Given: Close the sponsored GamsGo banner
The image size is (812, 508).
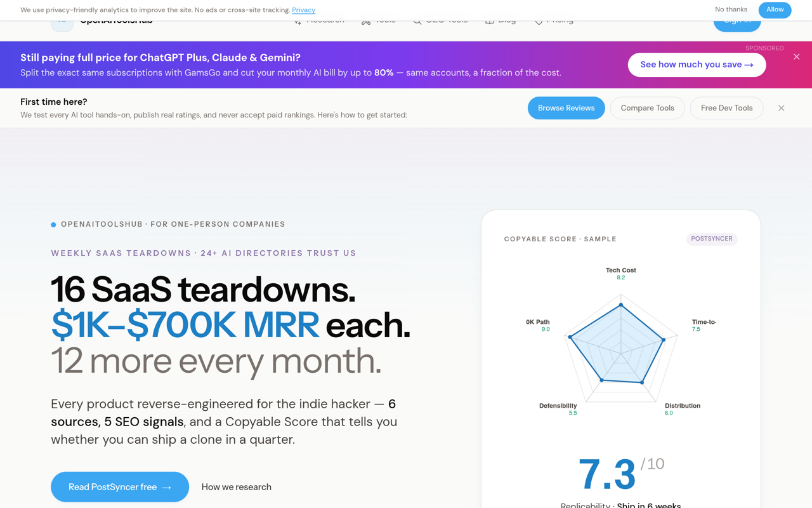Looking at the screenshot, I should (797, 57).
